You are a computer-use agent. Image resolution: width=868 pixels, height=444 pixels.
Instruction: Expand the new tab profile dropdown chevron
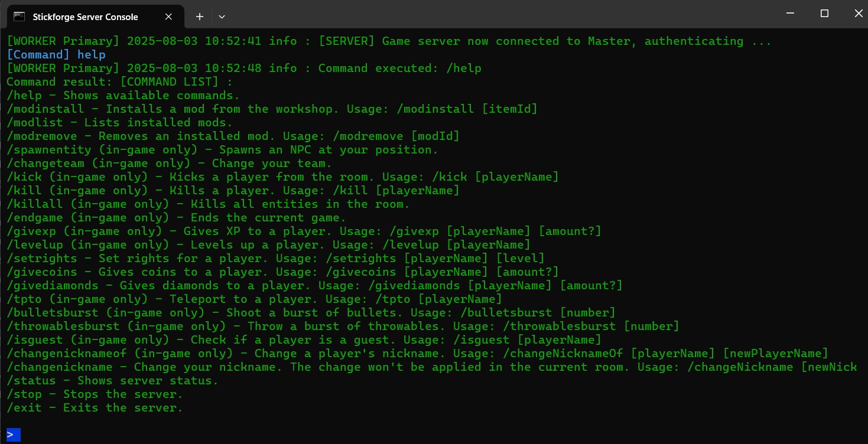222,17
